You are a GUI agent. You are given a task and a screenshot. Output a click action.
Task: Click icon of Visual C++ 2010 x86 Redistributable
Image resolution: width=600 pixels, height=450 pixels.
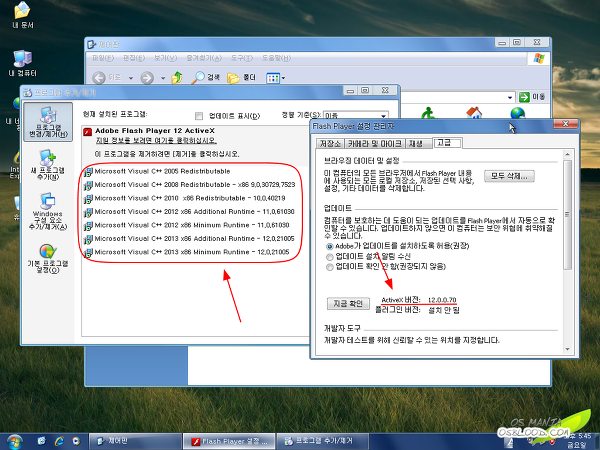pos(88,199)
